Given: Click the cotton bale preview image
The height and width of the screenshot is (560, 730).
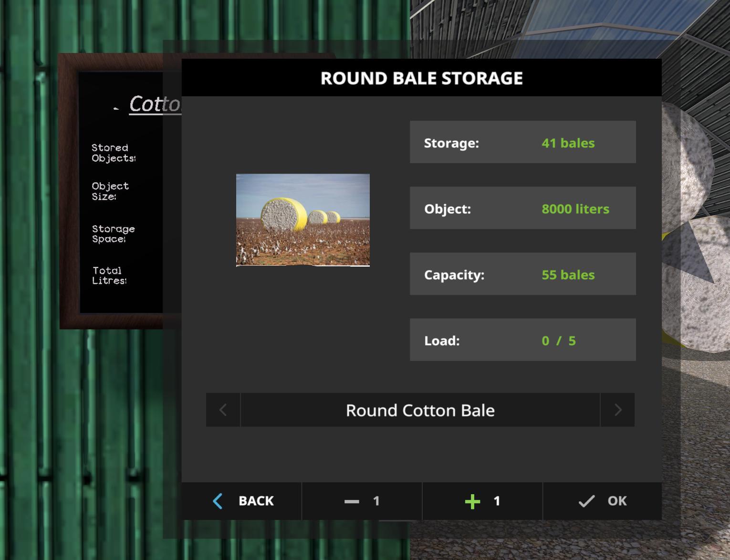Looking at the screenshot, I should pyautogui.click(x=302, y=220).
